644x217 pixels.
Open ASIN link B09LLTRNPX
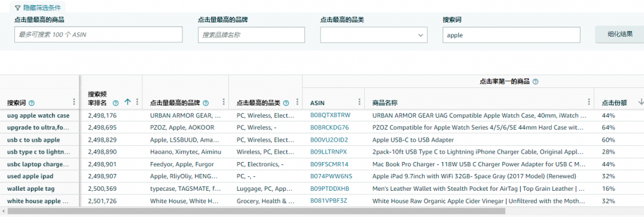click(328, 152)
